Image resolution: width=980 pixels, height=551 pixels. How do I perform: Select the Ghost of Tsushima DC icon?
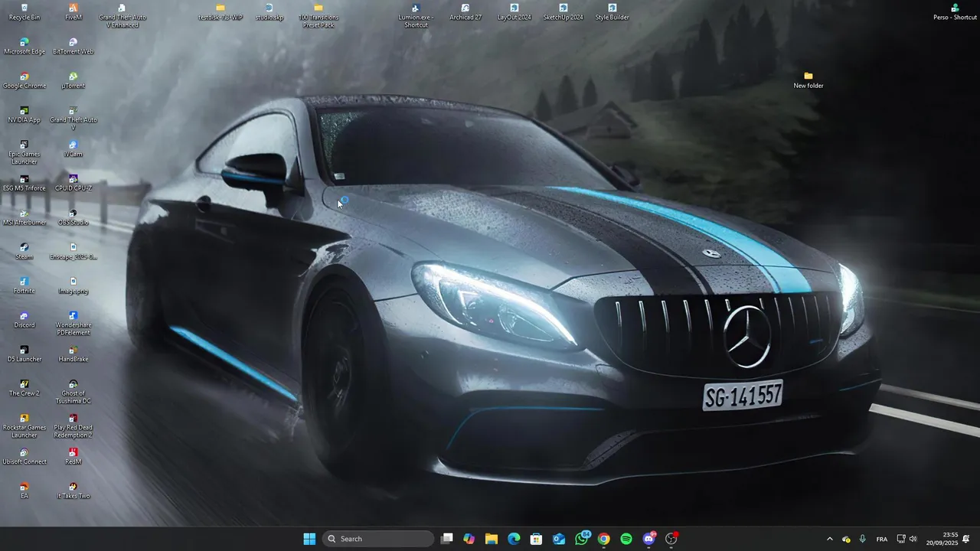point(73,392)
